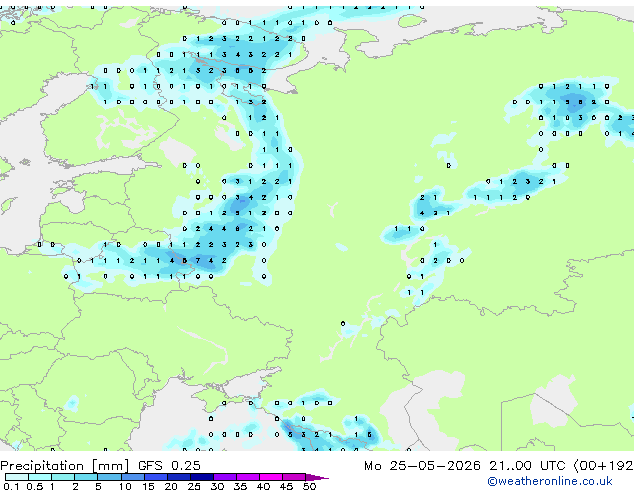Image resolution: width=634 pixels, height=490 pixels.
Task: Select the "15" legend scale value
Action: coord(148,486)
